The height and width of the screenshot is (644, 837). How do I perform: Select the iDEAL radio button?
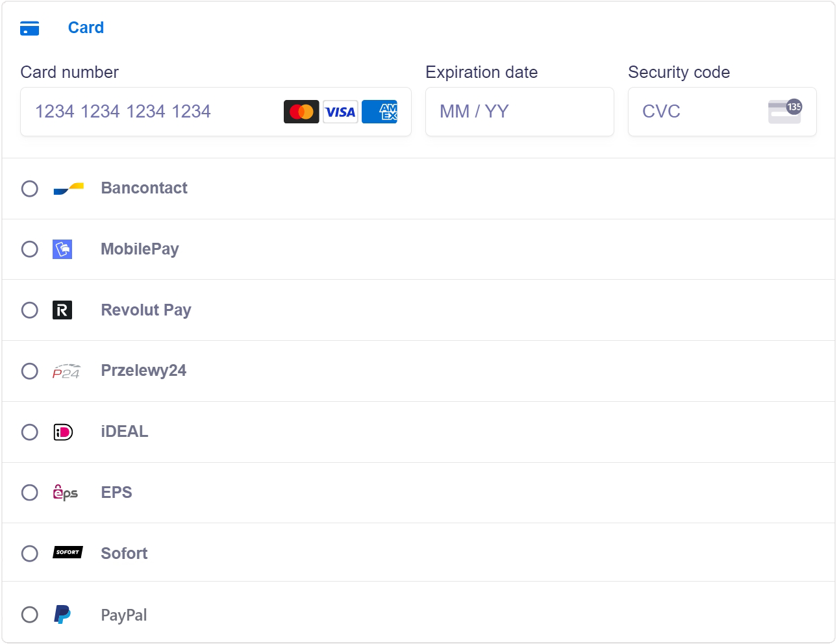point(30,432)
